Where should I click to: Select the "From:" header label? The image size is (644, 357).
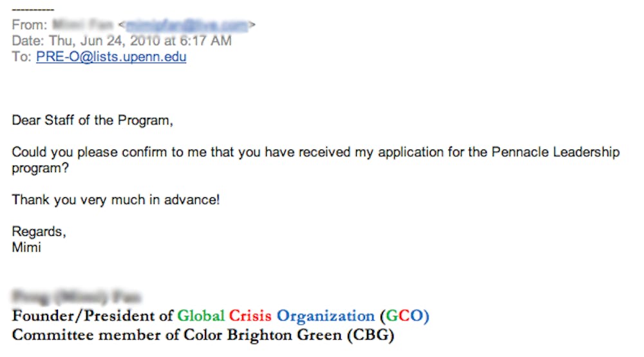coord(30,26)
